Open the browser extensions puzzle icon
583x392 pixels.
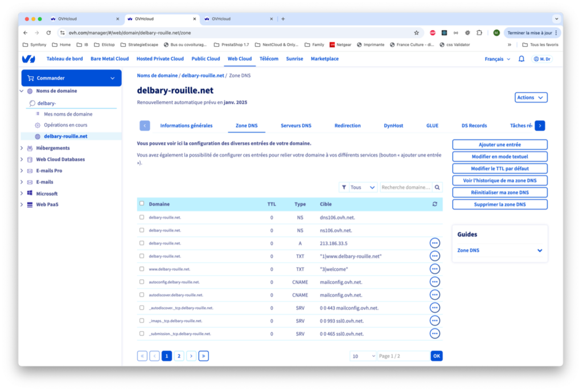(x=479, y=32)
